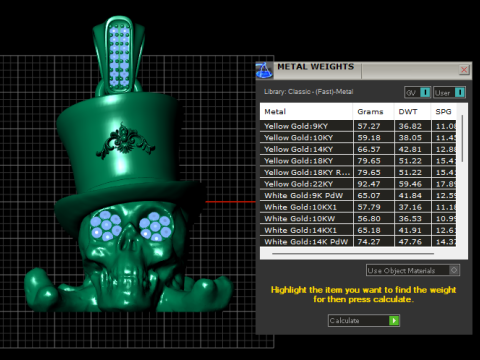Viewport: 480px width, 360px height.
Task: Click the Metal Weights flask icon
Action: coord(264,70)
